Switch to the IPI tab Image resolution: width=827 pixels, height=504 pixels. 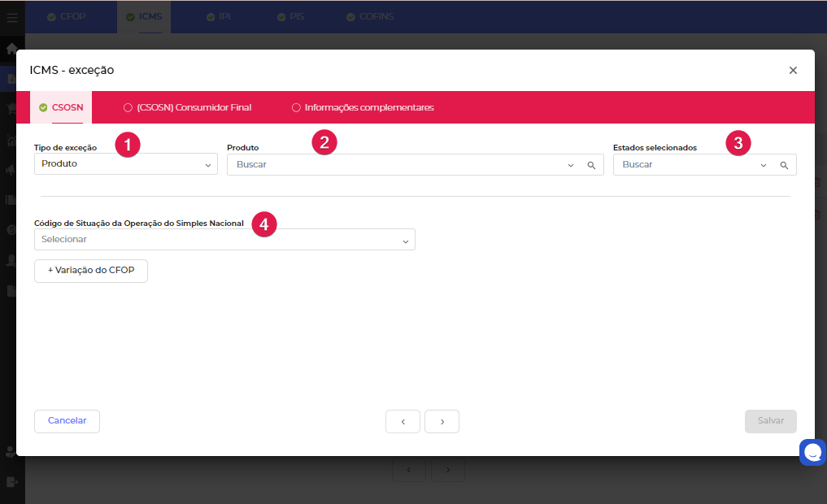pyautogui.click(x=218, y=16)
